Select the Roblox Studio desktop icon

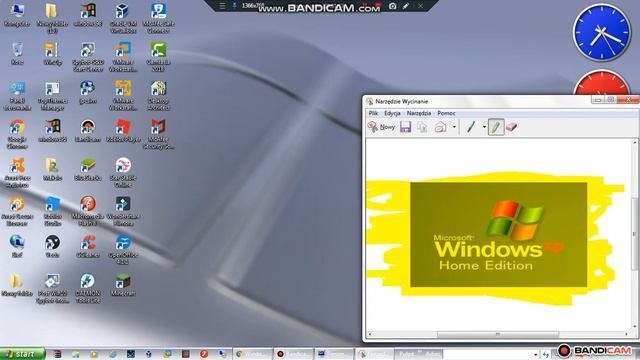pyautogui.click(x=52, y=211)
